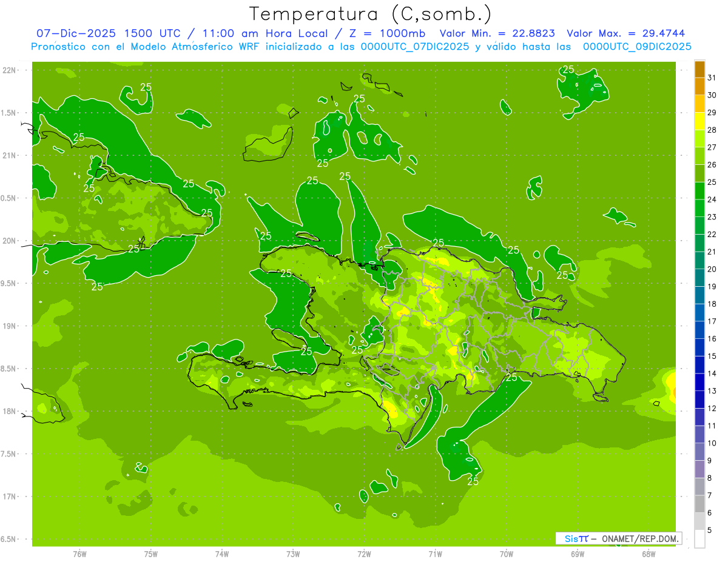The width and height of the screenshot is (728, 562).
Task: Click the '17N' latitude axis label
Action: (9, 497)
